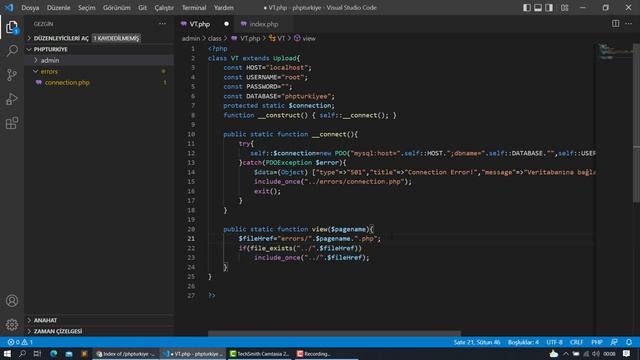Click the code minimap preview
The width and height of the screenshot is (640, 360).
tap(615, 51)
